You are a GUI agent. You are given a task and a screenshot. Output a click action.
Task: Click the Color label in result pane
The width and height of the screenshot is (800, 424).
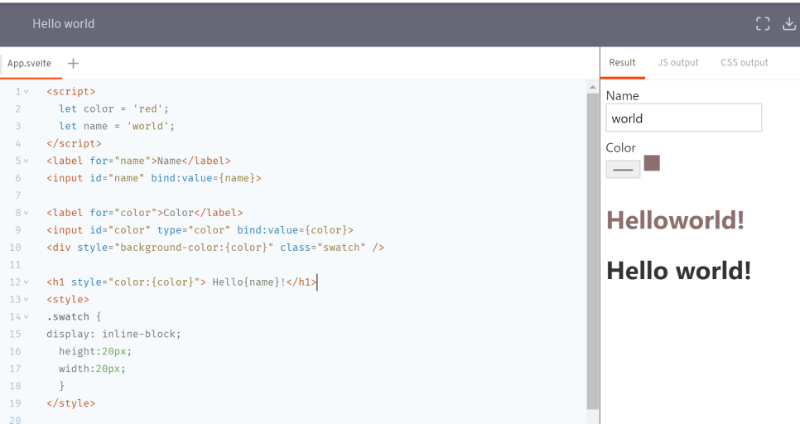(x=620, y=148)
